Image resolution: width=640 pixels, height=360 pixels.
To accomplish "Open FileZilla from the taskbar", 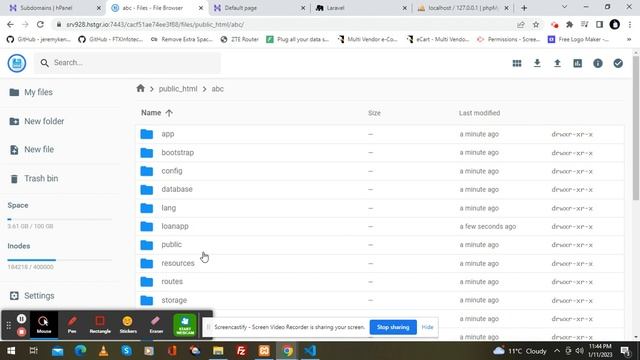I will point(241,351).
